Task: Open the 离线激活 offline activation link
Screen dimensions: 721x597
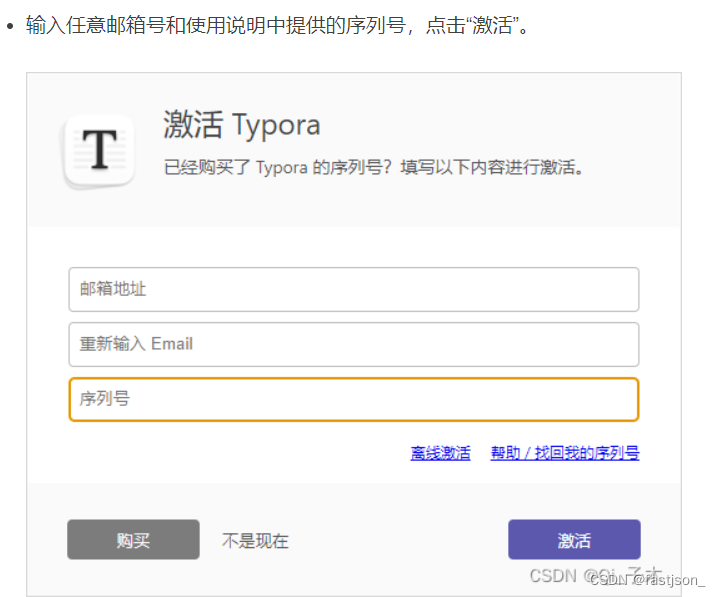Action: (441, 453)
